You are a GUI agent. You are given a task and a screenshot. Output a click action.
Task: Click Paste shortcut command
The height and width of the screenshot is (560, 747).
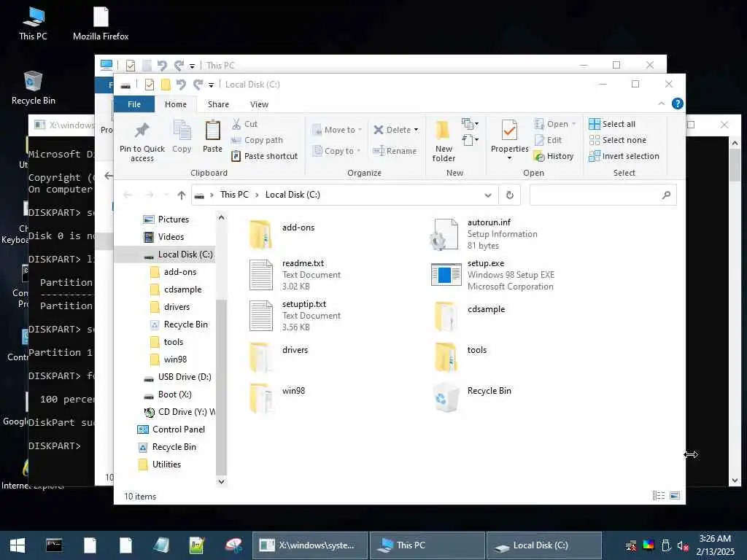pyautogui.click(x=264, y=156)
